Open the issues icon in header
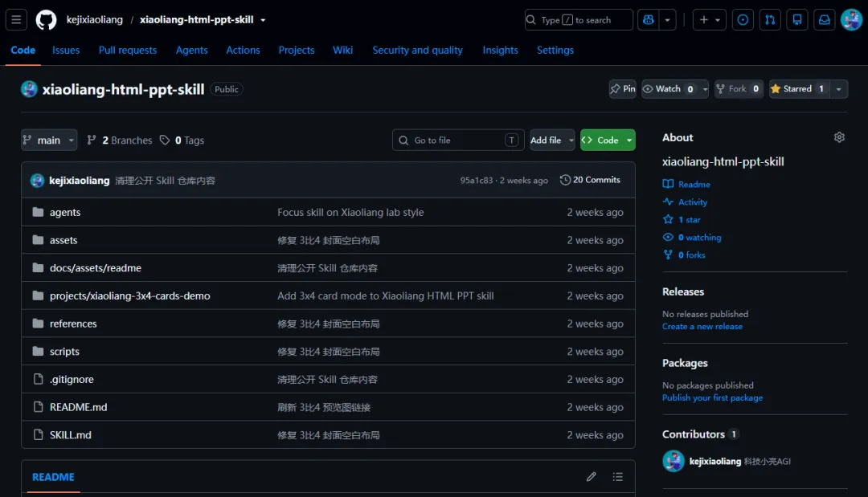This screenshot has width=868, height=497. tap(743, 20)
